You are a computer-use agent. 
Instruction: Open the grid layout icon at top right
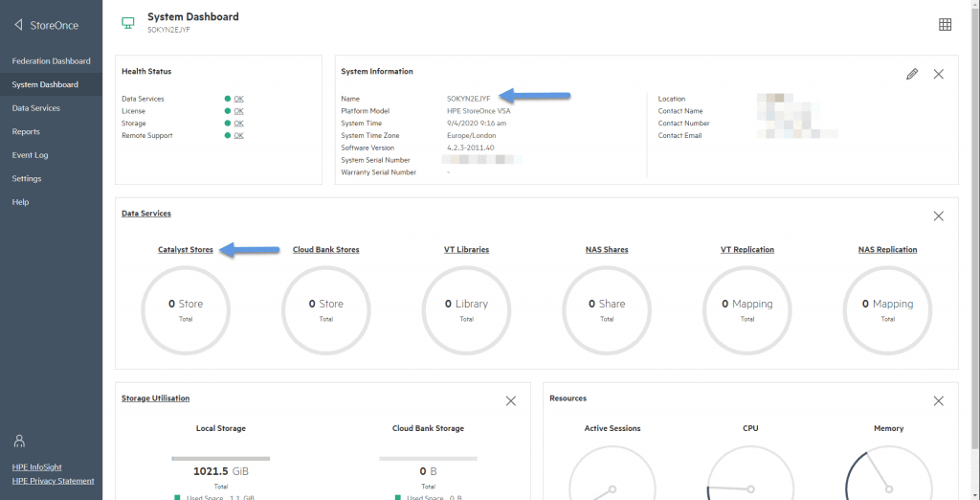pyautogui.click(x=945, y=24)
